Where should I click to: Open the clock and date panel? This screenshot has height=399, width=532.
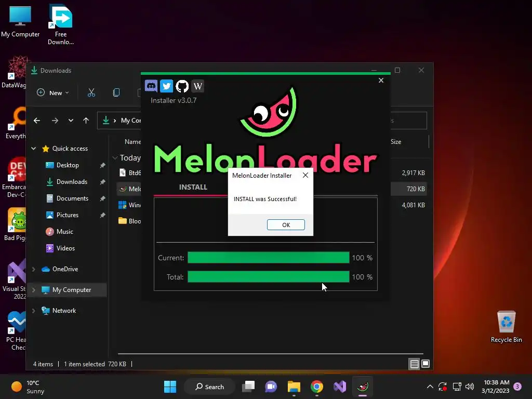[496, 387]
